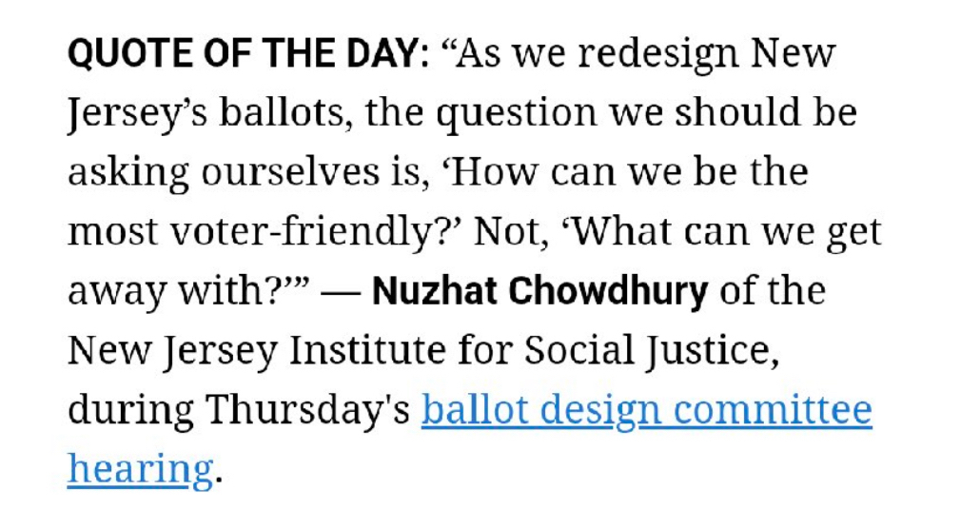Click the bold "QUOTE OF THE DAY" heading
The image size is (980, 529).
pyautogui.click(x=244, y=52)
